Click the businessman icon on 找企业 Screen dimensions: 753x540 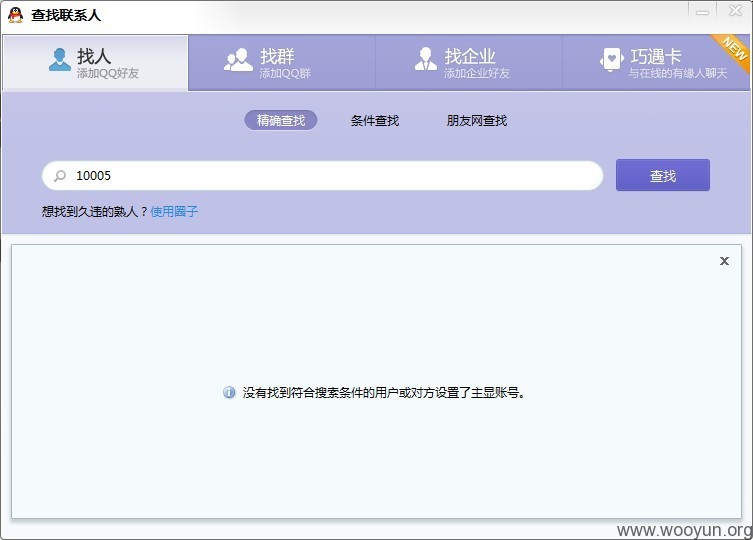(x=425, y=59)
